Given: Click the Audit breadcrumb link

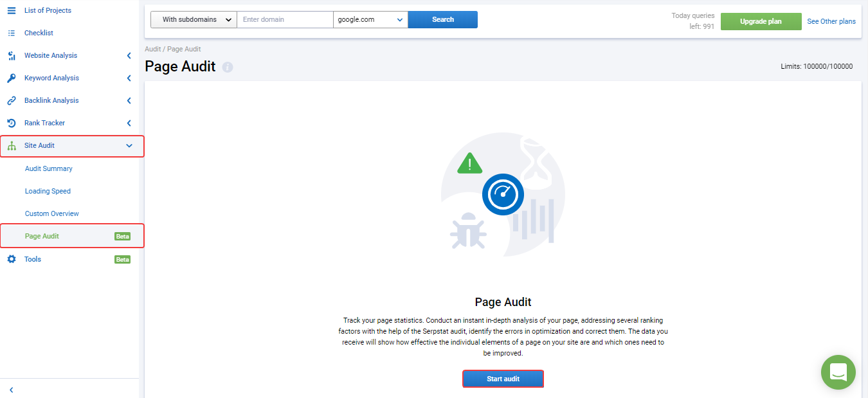Looking at the screenshot, I should (153, 49).
